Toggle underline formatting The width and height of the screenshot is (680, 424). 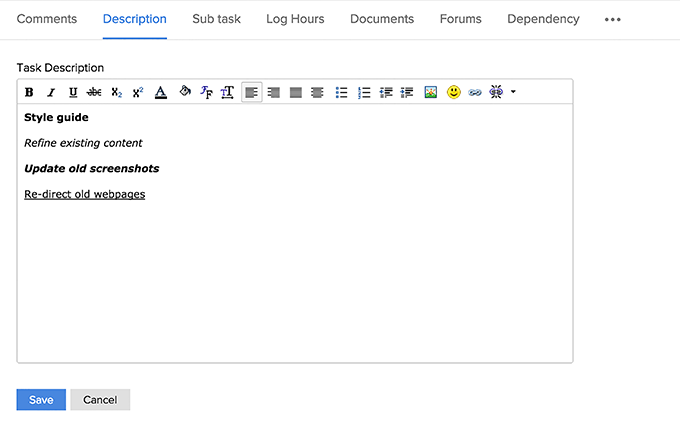click(x=73, y=92)
